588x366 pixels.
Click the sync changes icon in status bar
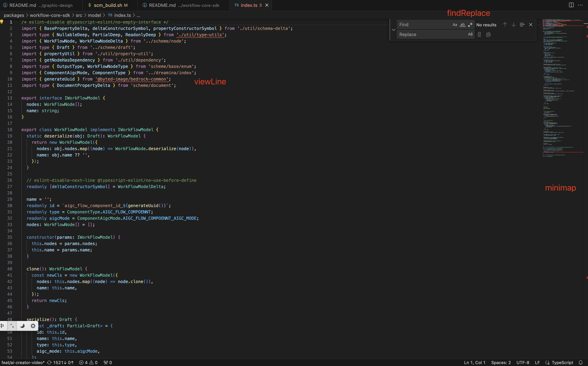coord(50,362)
